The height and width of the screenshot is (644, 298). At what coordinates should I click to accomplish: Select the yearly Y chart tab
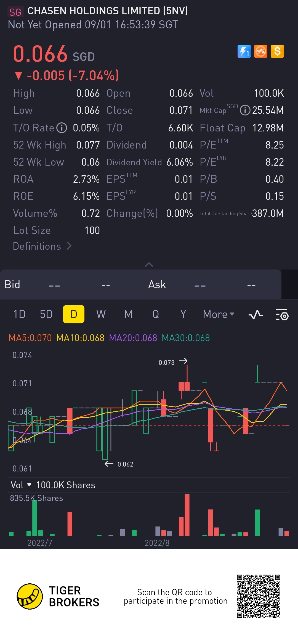(183, 314)
